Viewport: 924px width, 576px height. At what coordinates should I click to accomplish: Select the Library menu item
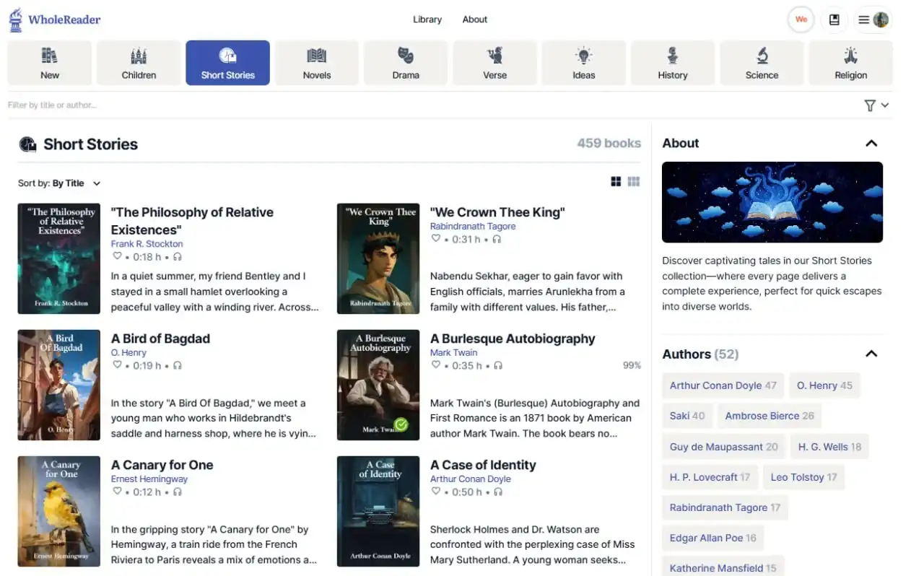click(x=427, y=19)
